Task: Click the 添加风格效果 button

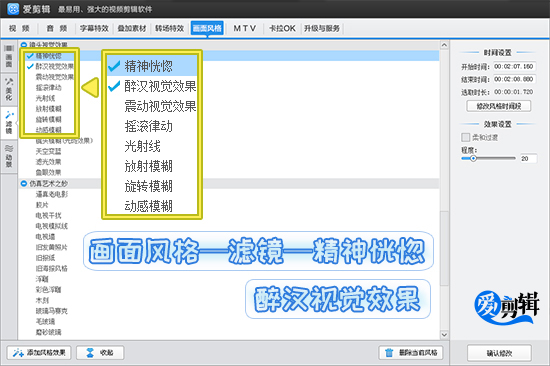Action: pos(39,352)
